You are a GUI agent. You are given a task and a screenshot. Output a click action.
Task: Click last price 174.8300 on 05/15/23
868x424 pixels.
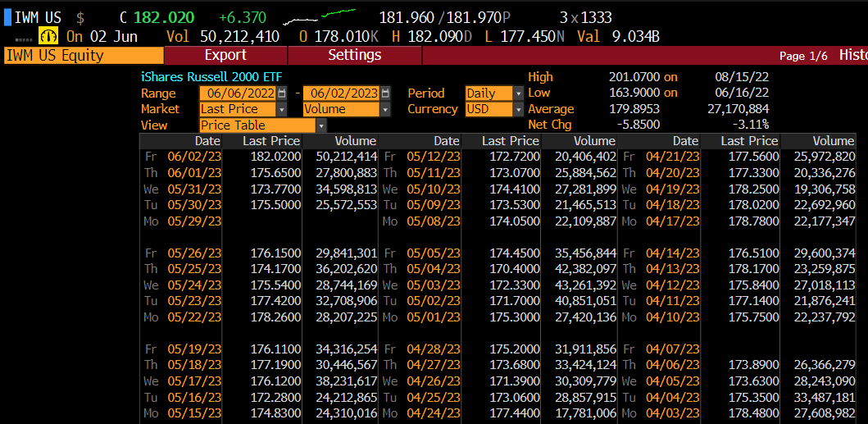point(275,413)
